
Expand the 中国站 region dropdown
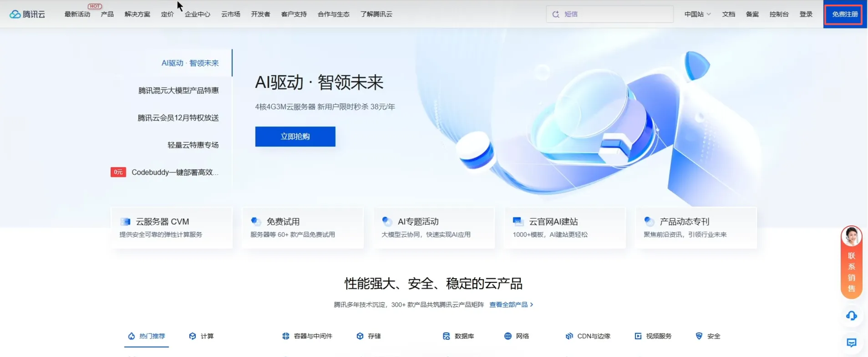pyautogui.click(x=697, y=14)
